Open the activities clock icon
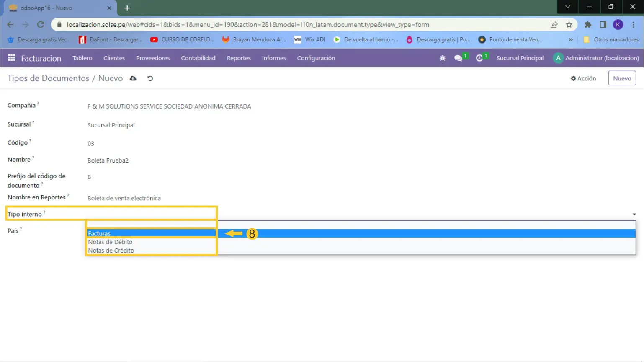This screenshot has height=362, width=644. (x=479, y=58)
